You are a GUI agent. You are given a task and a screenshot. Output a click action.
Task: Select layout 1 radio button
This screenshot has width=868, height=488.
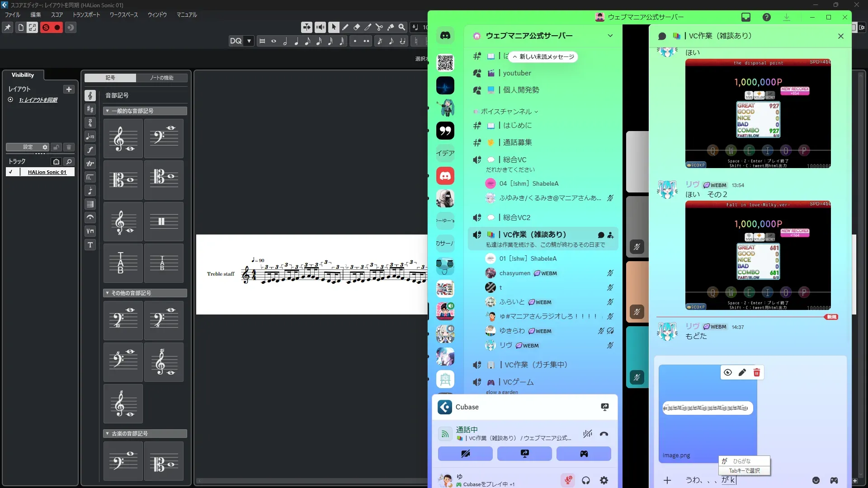(10, 100)
